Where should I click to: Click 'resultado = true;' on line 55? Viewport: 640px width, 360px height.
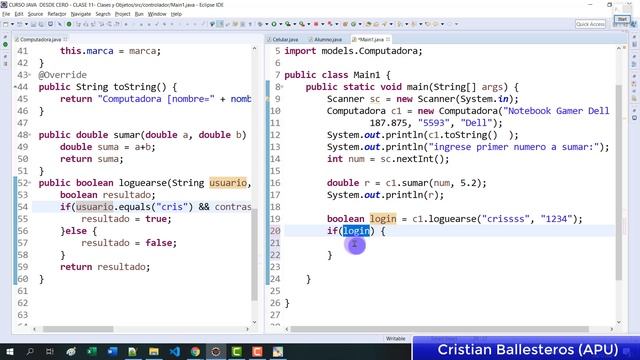(x=127, y=219)
